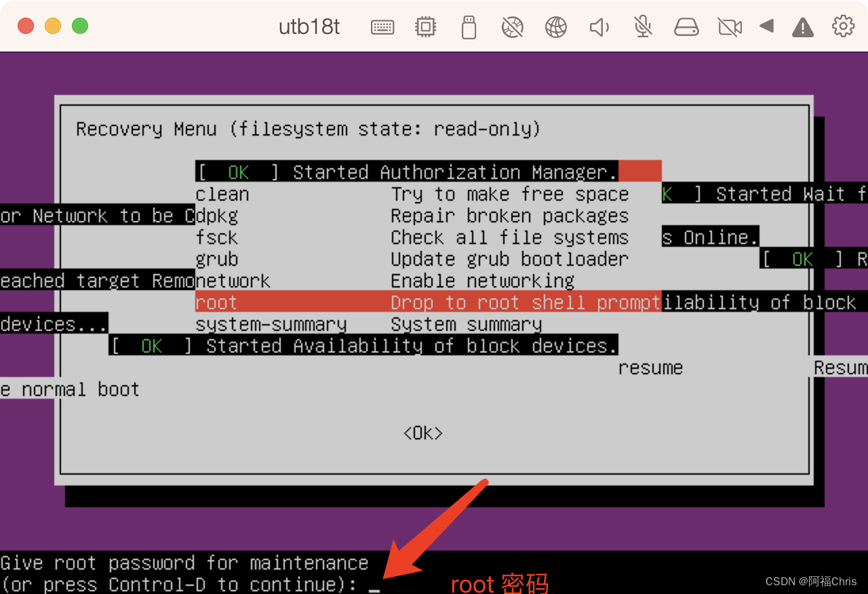
Task: Click 'Drop to root shell prompt' text
Action: [526, 302]
